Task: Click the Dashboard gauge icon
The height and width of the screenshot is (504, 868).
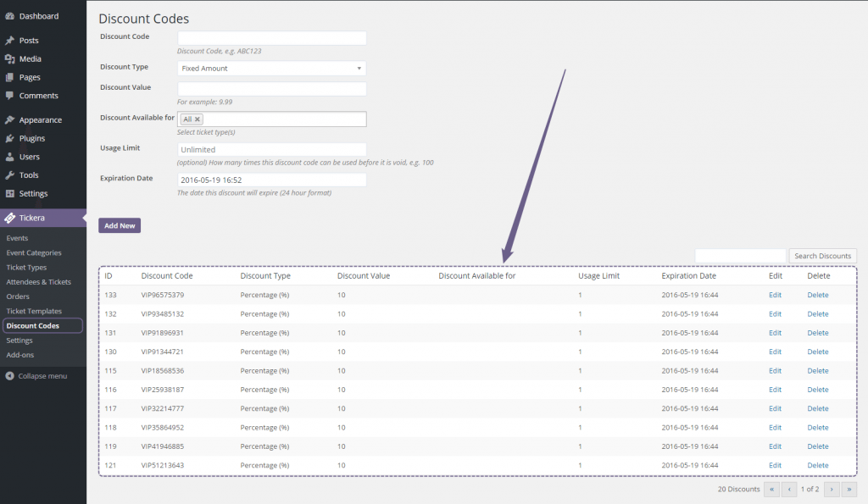Action: 9,16
